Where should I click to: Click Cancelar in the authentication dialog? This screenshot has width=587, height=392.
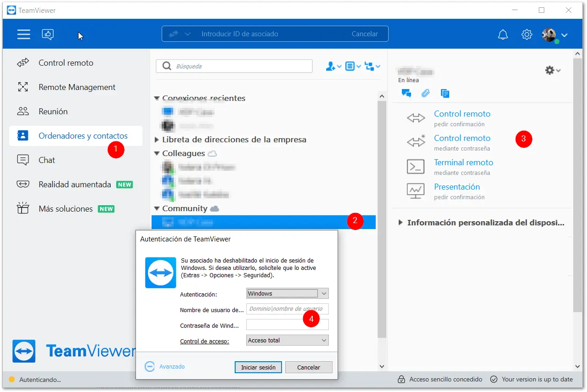[309, 367]
